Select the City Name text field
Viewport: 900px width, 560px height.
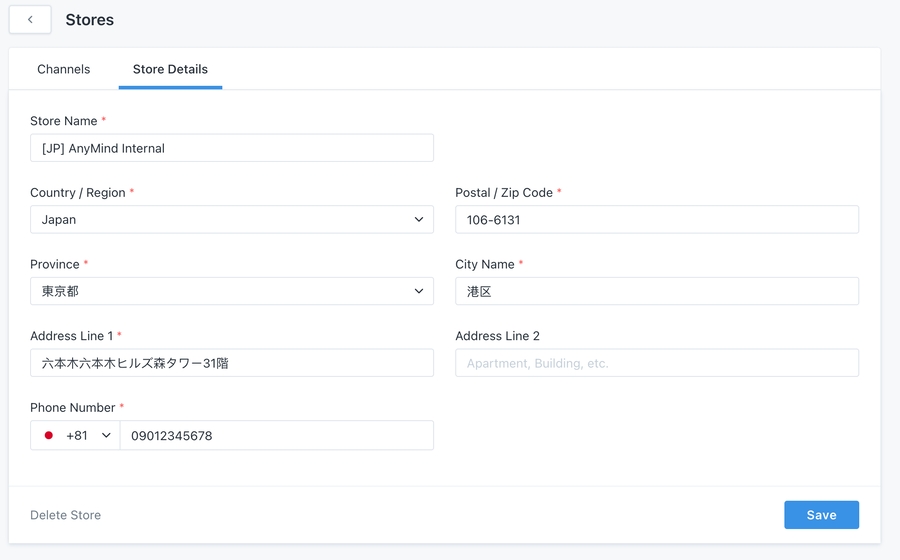[x=656, y=292]
